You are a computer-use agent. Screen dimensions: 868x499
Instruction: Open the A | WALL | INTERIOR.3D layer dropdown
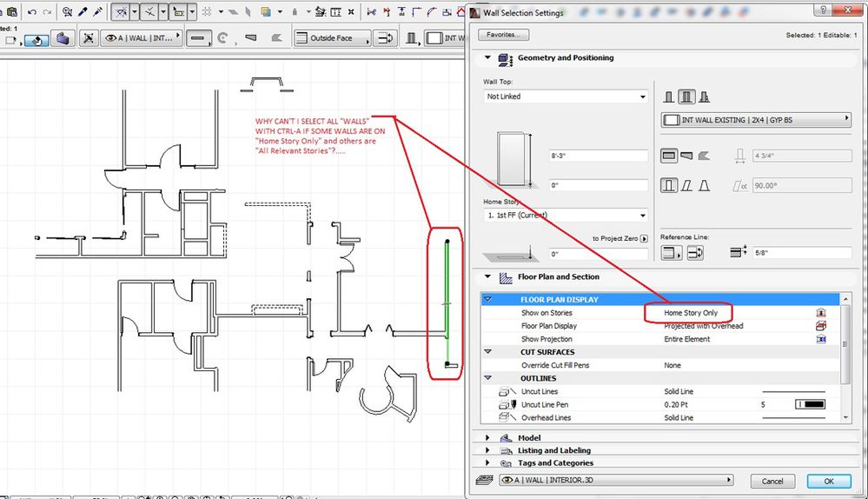pyautogui.click(x=616, y=480)
